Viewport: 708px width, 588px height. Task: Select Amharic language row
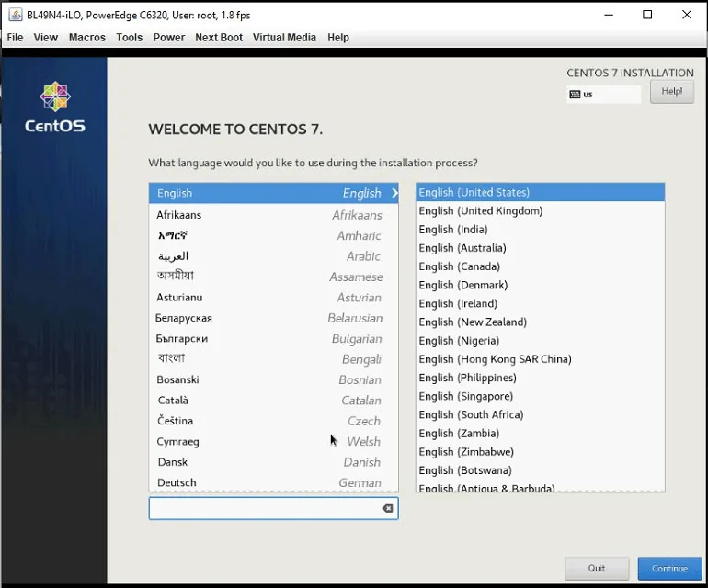pyautogui.click(x=274, y=235)
